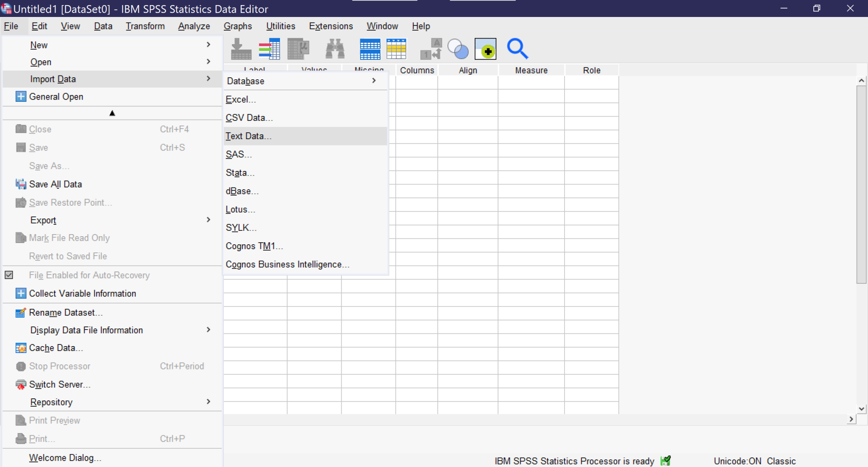Click the Use Variable Sets icon
The height and width of the screenshot is (467, 868).
click(x=457, y=49)
